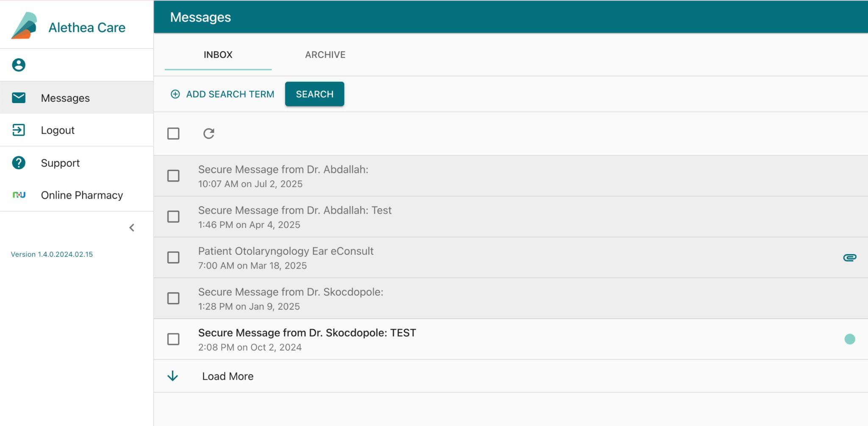The image size is (868, 426).
Task: Select Logout in the sidebar
Action: pos(77,130)
